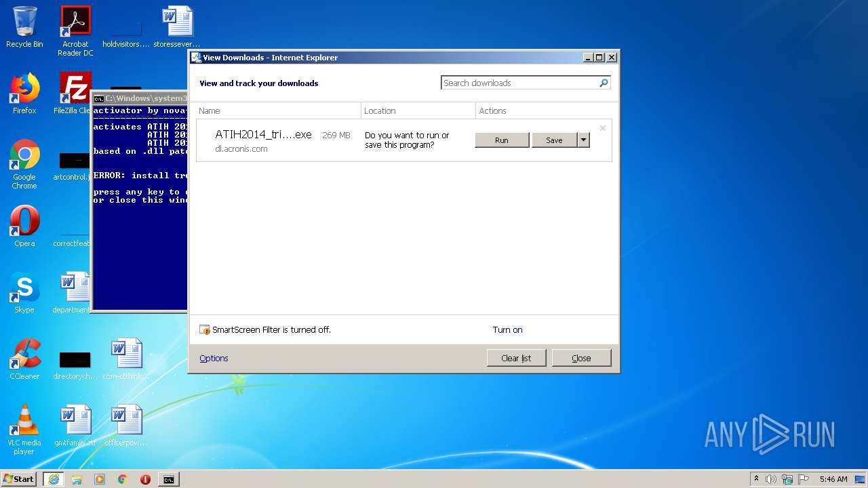The image size is (868, 488).
Task: Close the View Downloads dialog button
Action: (x=581, y=358)
